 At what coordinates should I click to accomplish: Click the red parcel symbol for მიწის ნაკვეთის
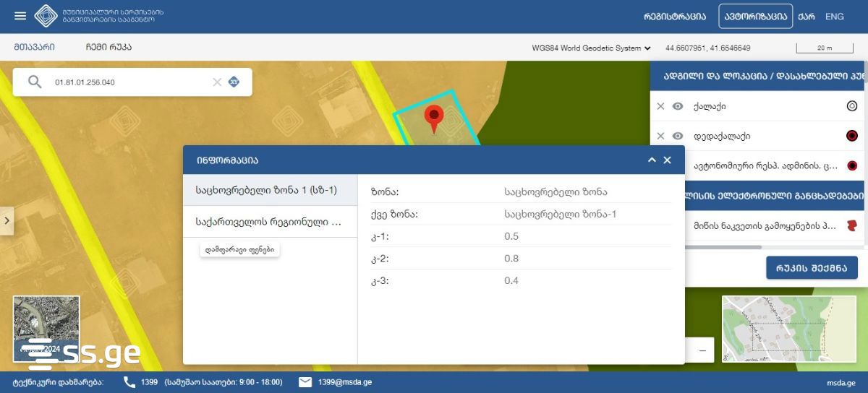851,226
